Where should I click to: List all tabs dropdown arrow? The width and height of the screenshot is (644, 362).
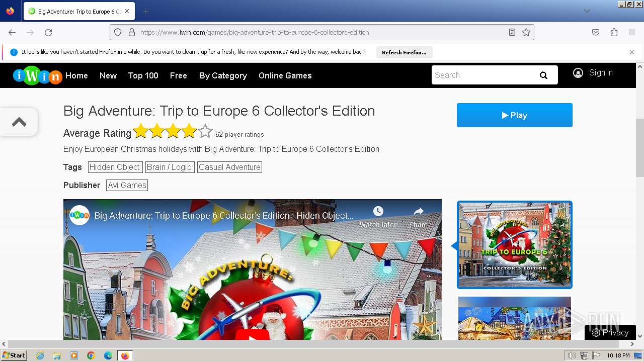click(587, 11)
